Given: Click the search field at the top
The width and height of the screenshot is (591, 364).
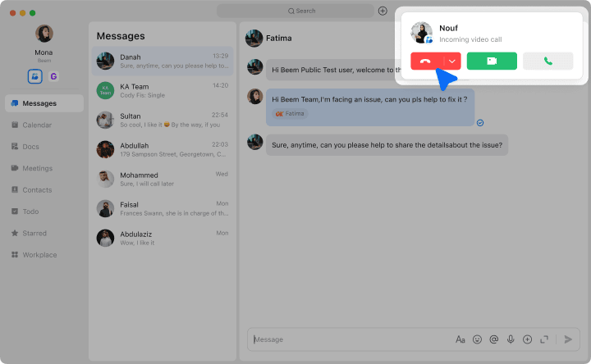Looking at the screenshot, I should click(x=301, y=11).
